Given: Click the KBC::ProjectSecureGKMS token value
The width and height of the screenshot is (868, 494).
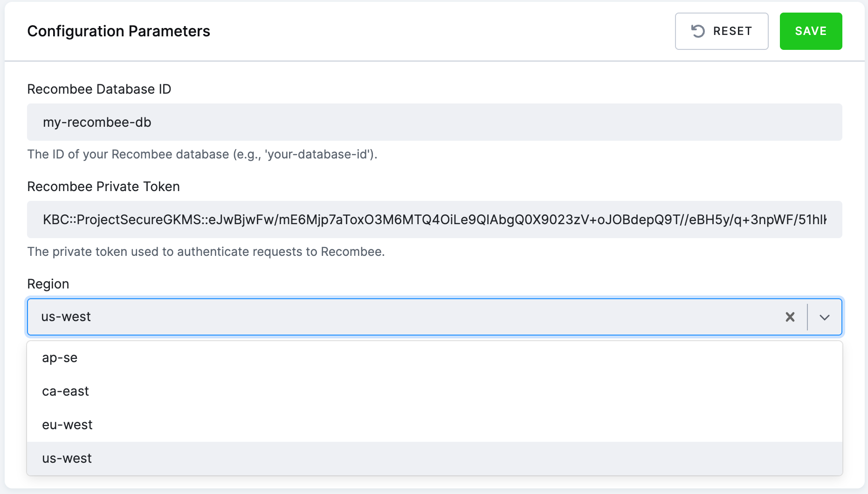Looking at the screenshot, I should (x=434, y=220).
